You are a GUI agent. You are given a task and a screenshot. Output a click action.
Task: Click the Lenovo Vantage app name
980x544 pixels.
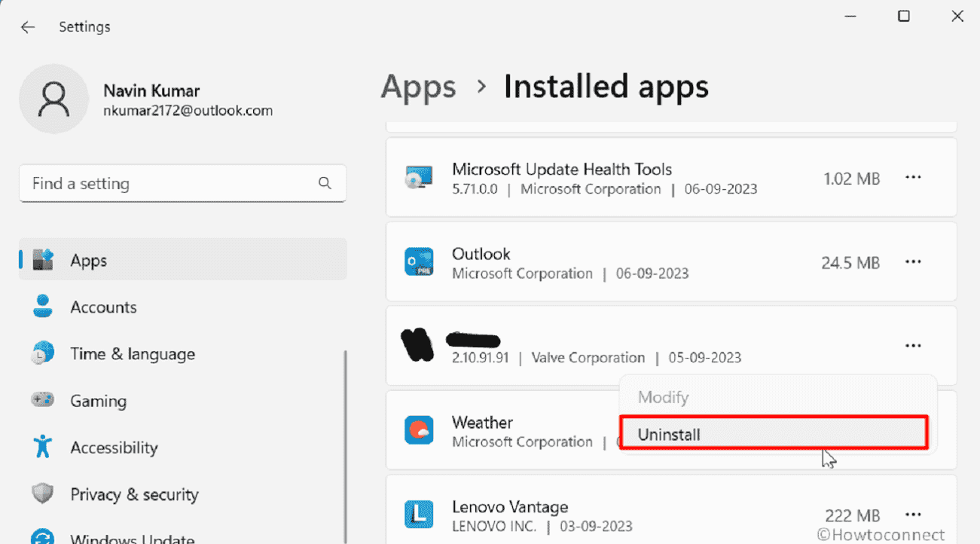510,506
